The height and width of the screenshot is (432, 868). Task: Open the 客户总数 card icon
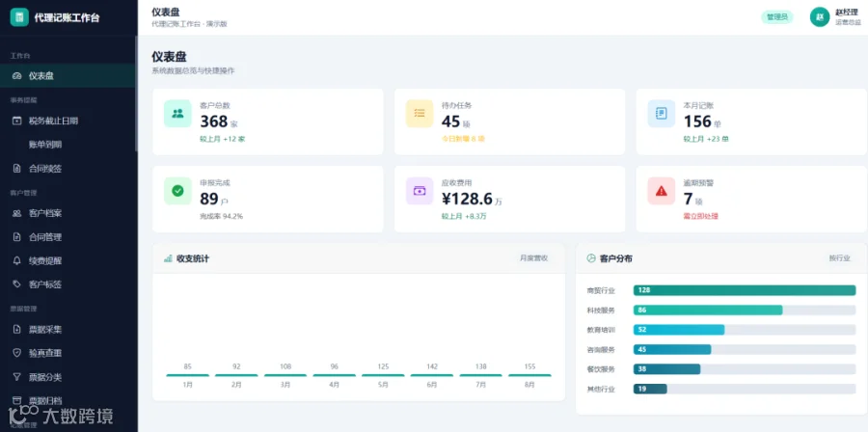coord(177,114)
